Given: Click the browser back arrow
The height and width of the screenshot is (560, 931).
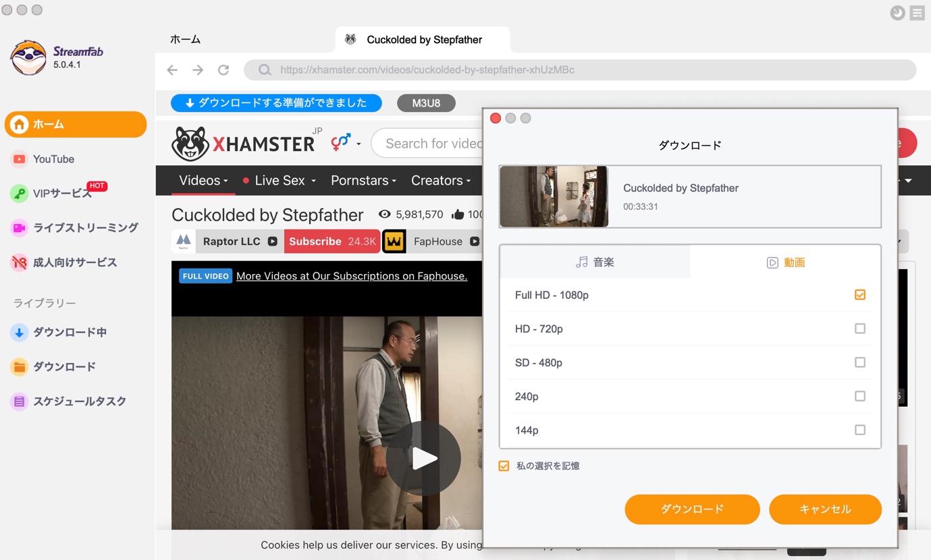Looking at the screenshot, I should [172, 69].
